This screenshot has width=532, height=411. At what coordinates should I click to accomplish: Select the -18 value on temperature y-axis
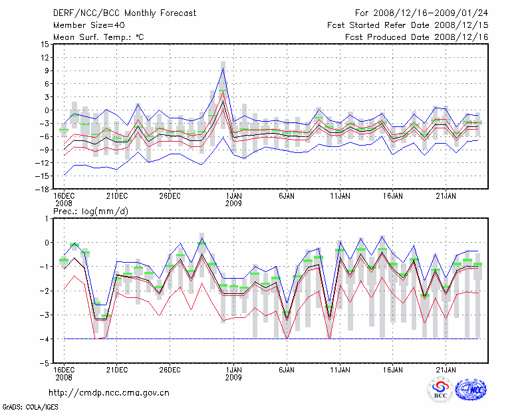tap(40, 189)
